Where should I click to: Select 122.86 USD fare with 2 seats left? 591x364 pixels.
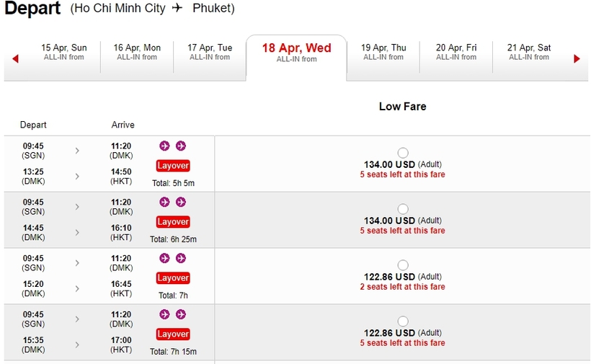[x=402, y=265]
